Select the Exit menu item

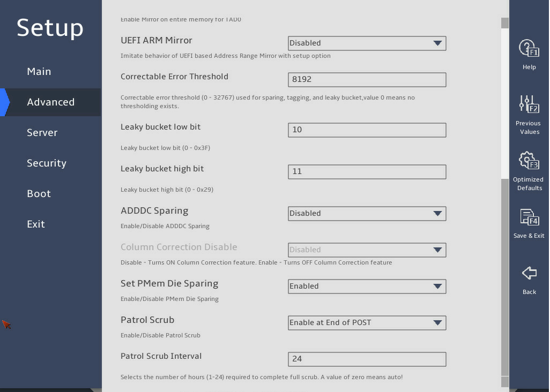(x=36, y=224)
